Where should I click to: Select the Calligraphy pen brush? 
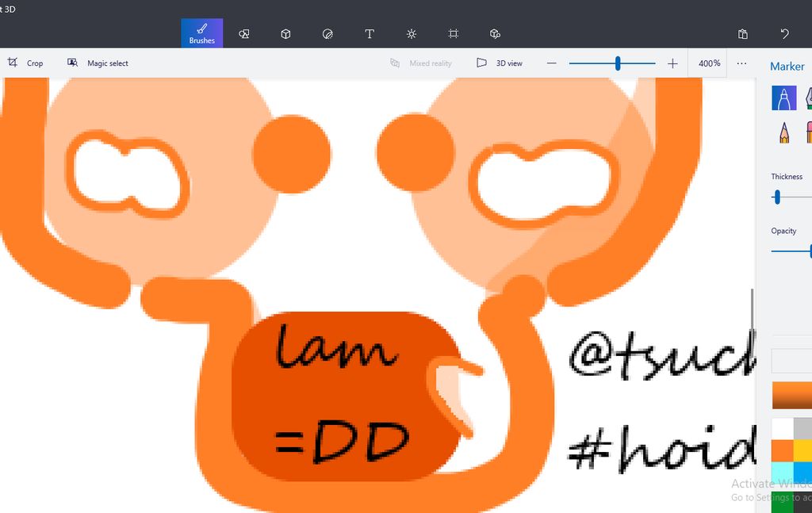click(809, 98)
